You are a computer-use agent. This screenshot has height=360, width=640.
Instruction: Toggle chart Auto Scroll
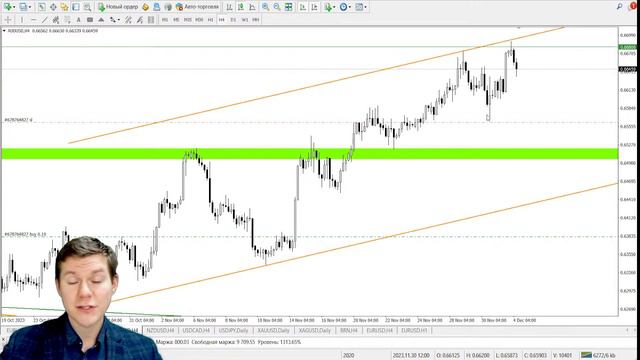(x=303, y=7)
